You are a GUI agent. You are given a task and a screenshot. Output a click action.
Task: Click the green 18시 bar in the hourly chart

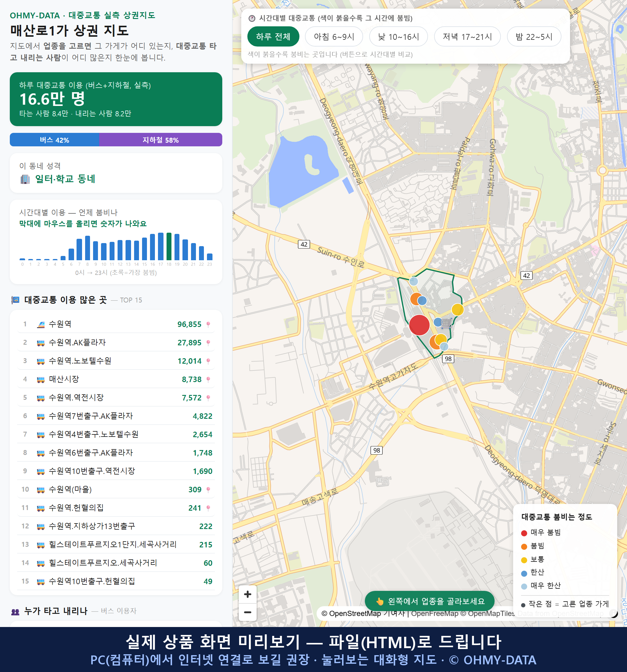169,246
